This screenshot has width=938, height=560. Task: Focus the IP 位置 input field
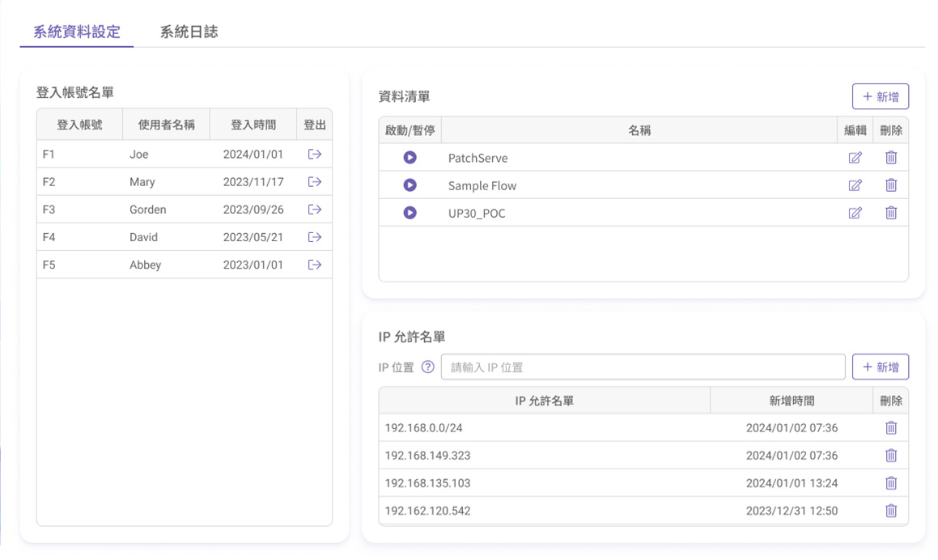643,367
